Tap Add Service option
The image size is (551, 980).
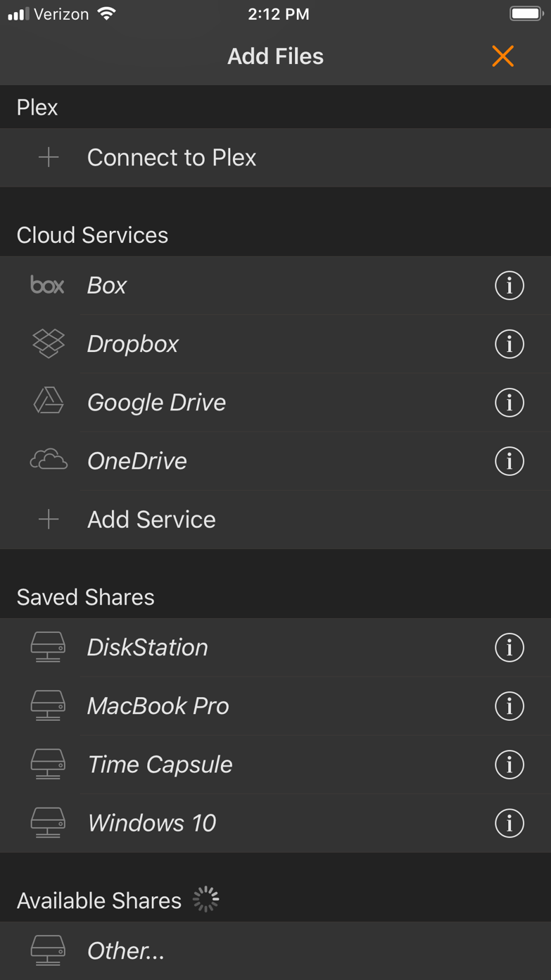[151, 520]
